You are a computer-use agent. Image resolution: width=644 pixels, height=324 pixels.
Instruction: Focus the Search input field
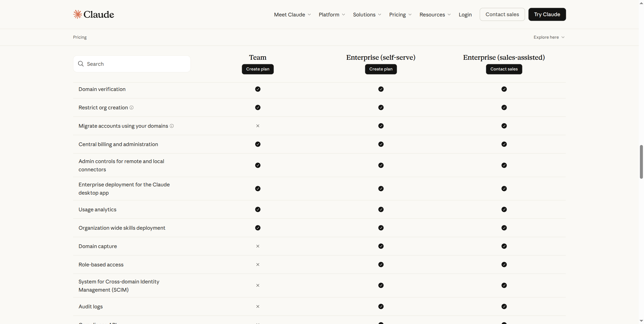point(132,64)
